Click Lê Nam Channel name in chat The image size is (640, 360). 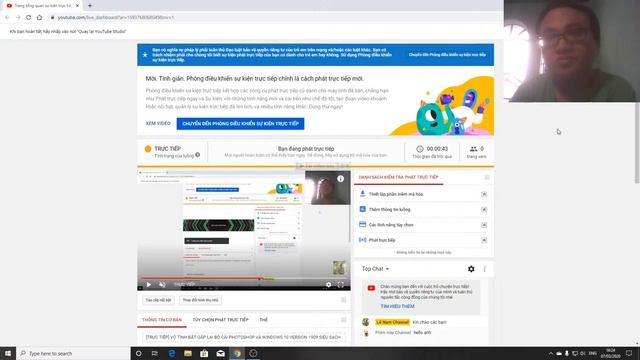click(392, 322)
